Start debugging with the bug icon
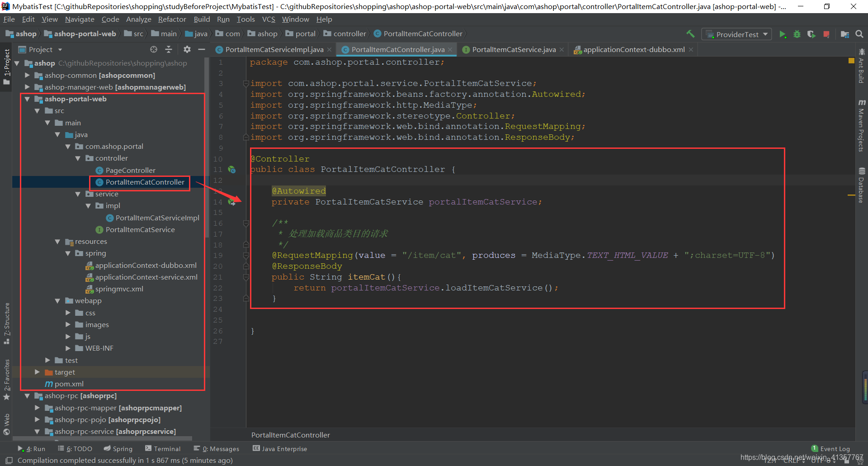The image size is (868, 466). coord(797,34)
